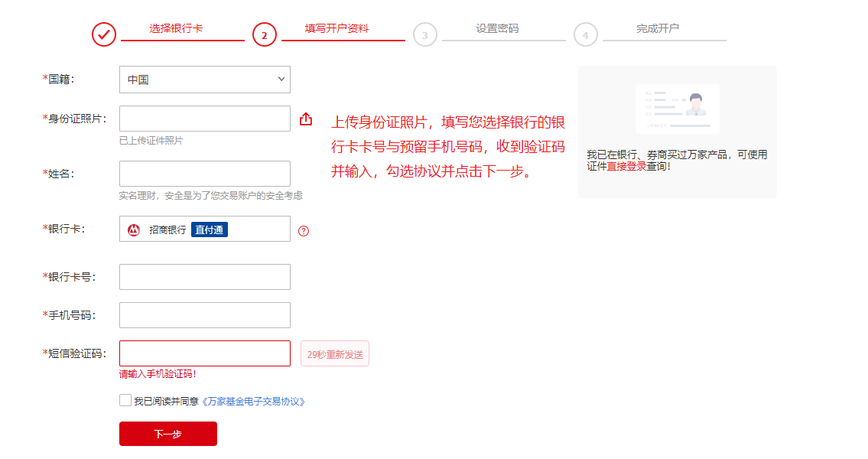Click the ID card illustration thumbnail
The width and height of the screenshot is (868, 459).
pos(678,109)
